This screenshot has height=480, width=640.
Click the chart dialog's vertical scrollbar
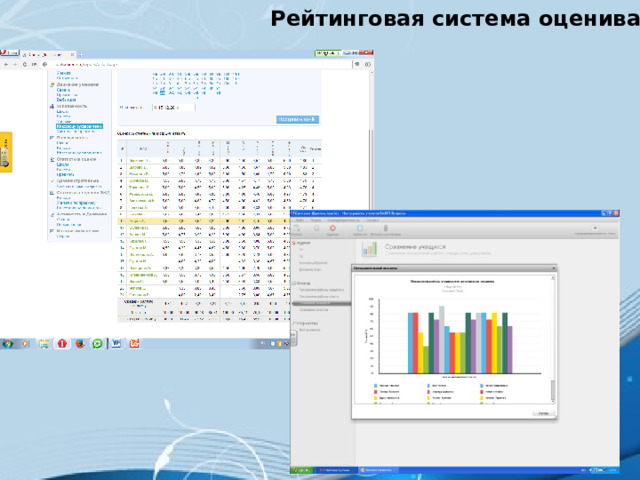coord(553,340)
